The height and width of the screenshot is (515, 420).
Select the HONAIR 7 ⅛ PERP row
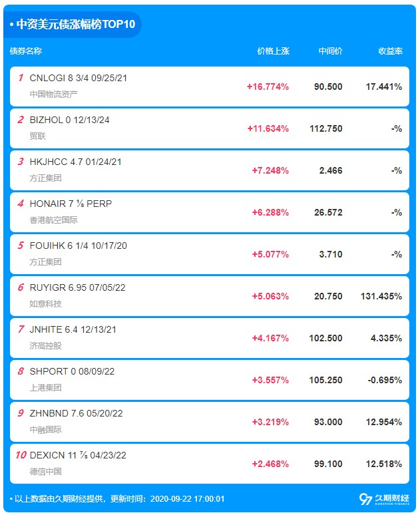pyautogui.click(x=210, y=212)
